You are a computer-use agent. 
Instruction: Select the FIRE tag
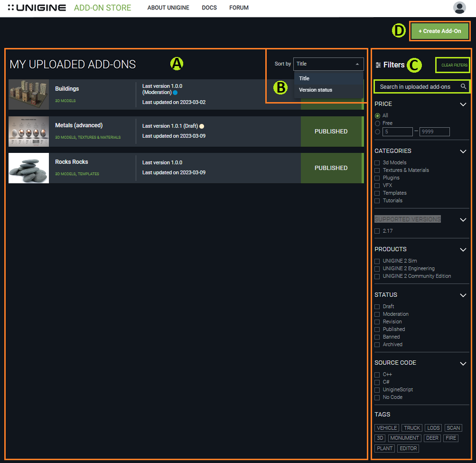(x=451, y=438)
